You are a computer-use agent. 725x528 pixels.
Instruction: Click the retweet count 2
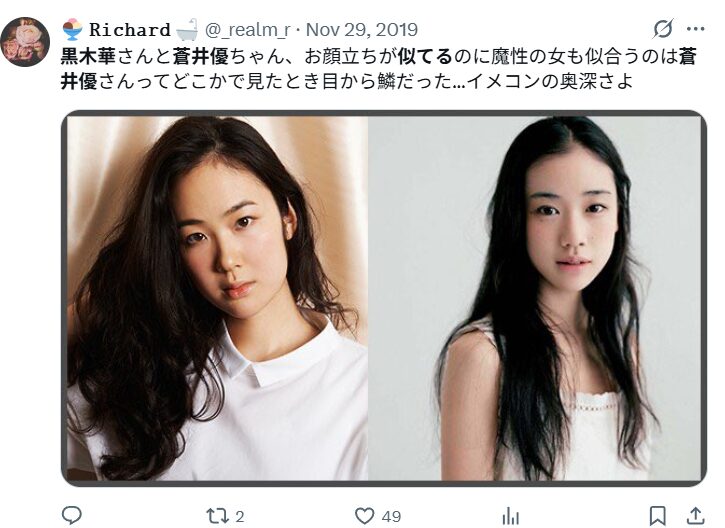click(x=240, y=516)
